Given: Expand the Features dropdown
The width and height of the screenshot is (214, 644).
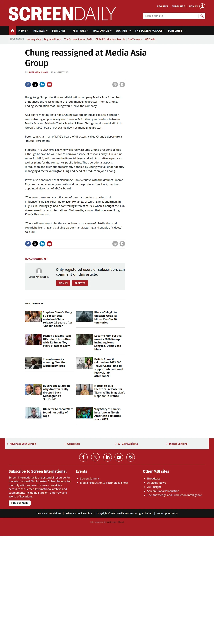Looking at the screenshot, I should pyautogui.click(x=60, y=30).
